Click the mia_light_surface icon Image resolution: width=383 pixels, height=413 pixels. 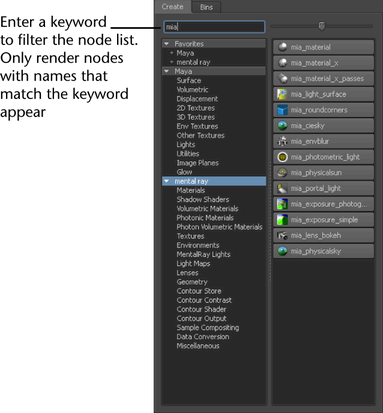click(282, 94)
